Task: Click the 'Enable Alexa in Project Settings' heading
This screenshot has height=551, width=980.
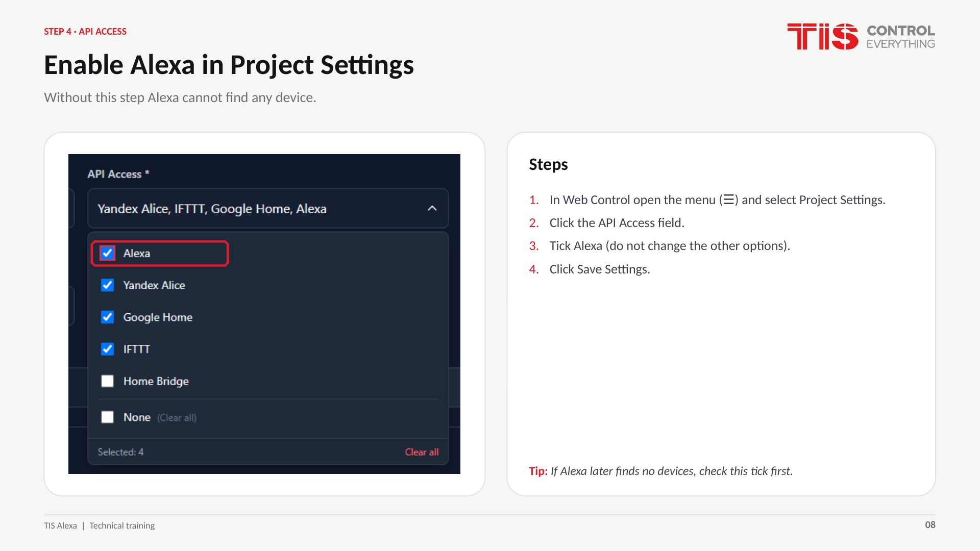Action: pos(229,65)
